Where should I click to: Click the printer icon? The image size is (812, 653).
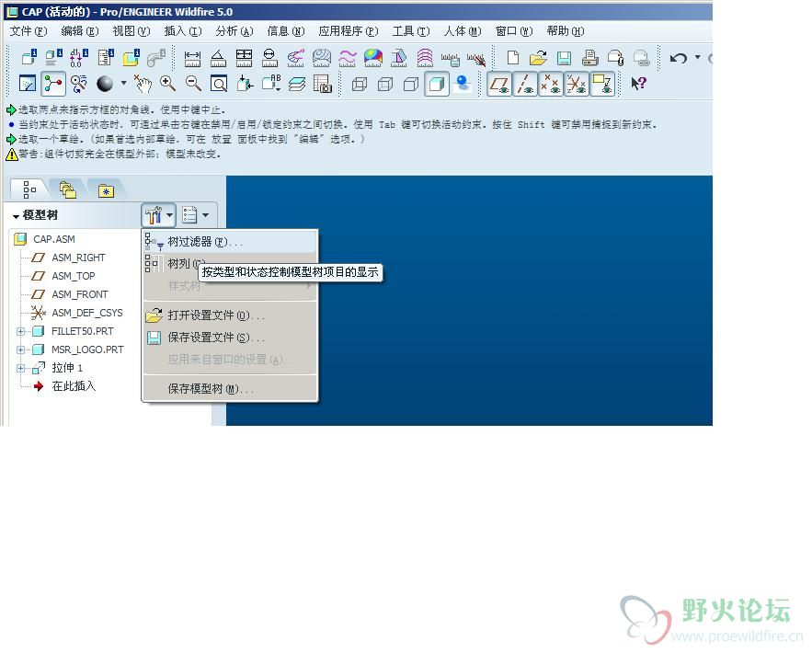pyautogui.click(x=589, y=58)
